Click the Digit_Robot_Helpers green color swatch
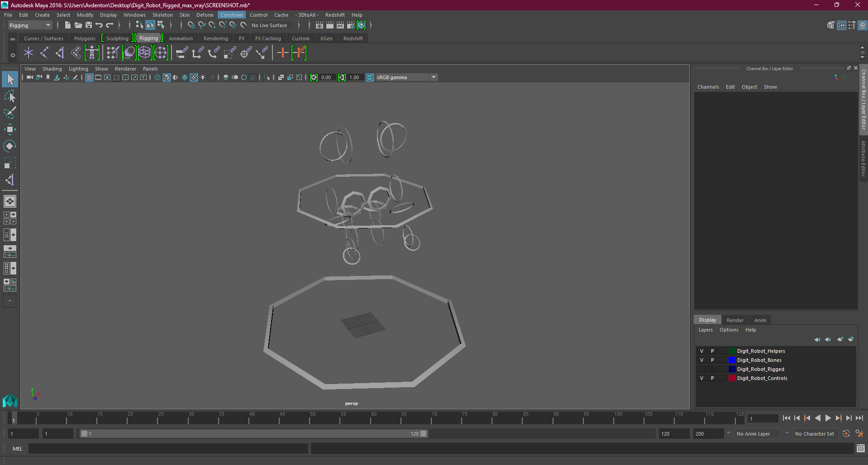Viewport: 868px width, 465px height. [x=732, y=351]
